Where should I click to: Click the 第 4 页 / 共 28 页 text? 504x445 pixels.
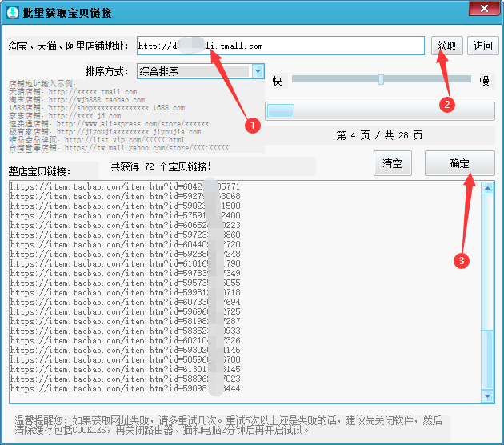point(379,135)
